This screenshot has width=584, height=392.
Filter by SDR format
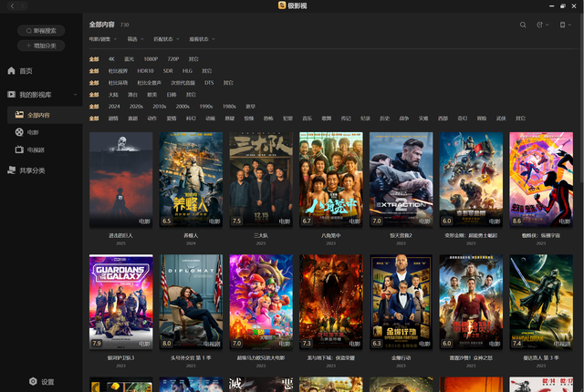[x=168, y=71]
